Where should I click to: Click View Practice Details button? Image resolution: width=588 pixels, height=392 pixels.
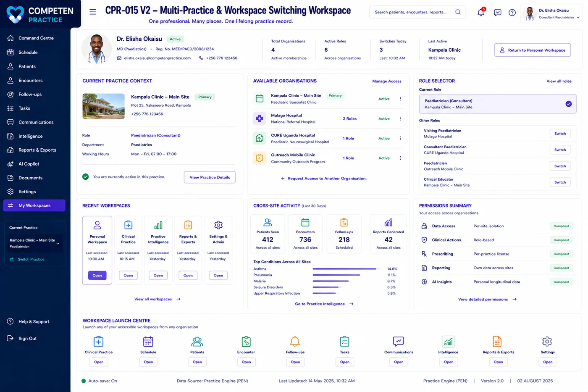click(210, 177)
